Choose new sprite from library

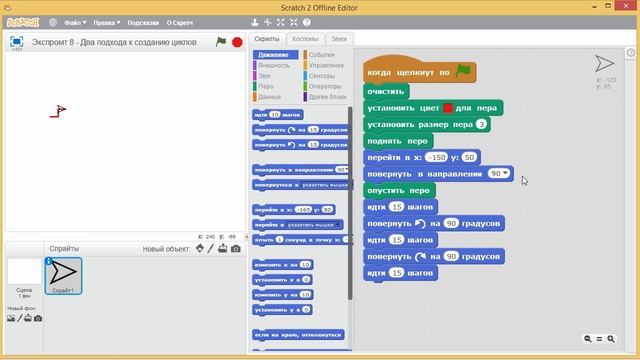coord(200,248)
